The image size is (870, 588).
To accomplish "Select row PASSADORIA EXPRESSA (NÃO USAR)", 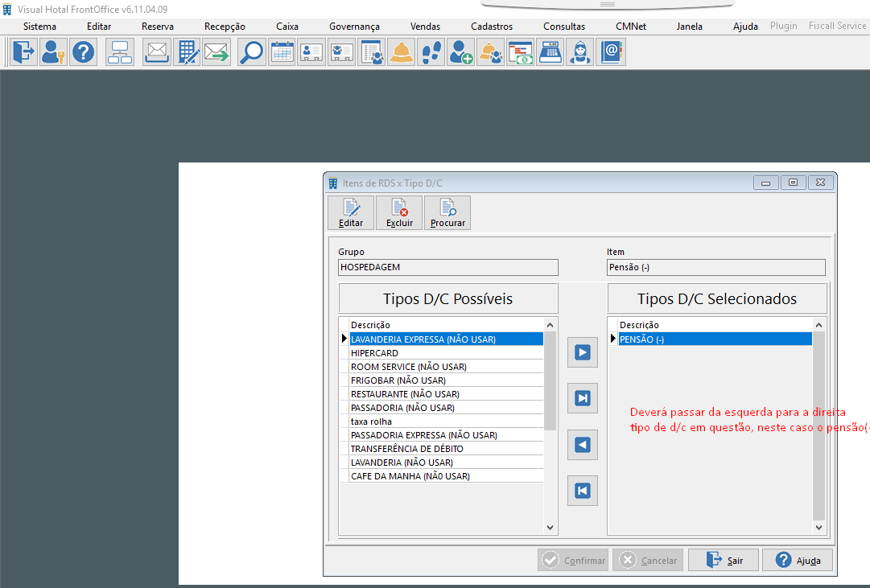I will pos(447,435).
